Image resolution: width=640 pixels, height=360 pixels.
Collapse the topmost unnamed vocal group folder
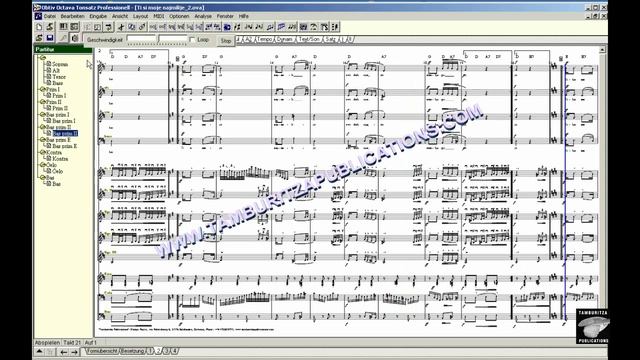42,58
